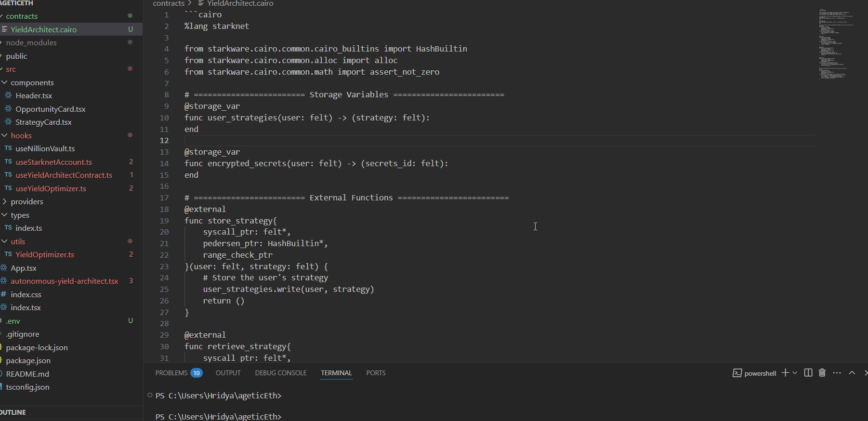The height and width of the screenshot is (421, 868).
Task: Click the code minimap overview
Action: [836, 43]
